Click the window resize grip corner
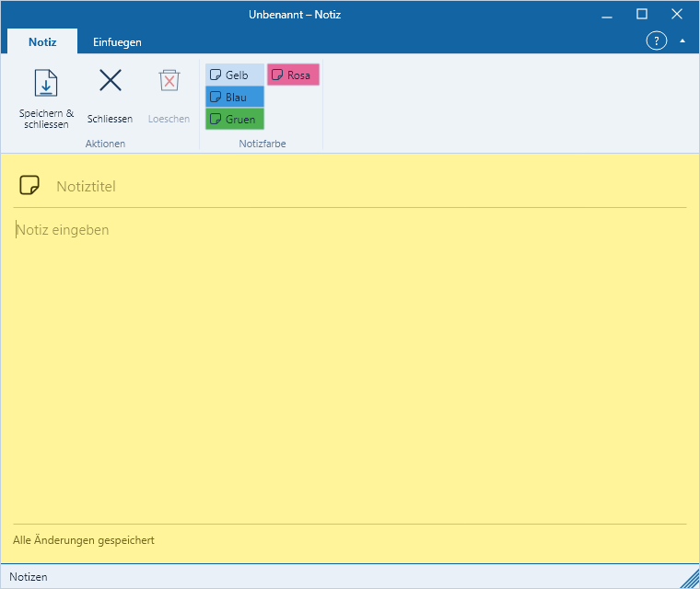 (x=690, y=580)
